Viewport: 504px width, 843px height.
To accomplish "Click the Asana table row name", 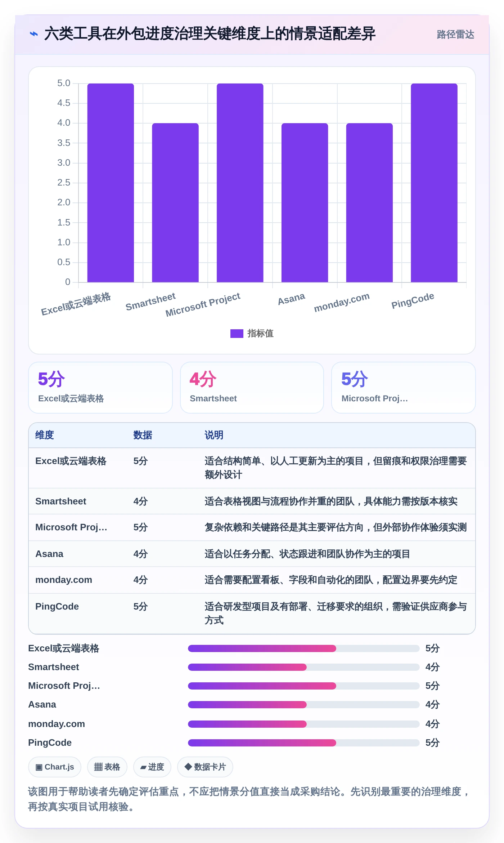I will [49, 554].
